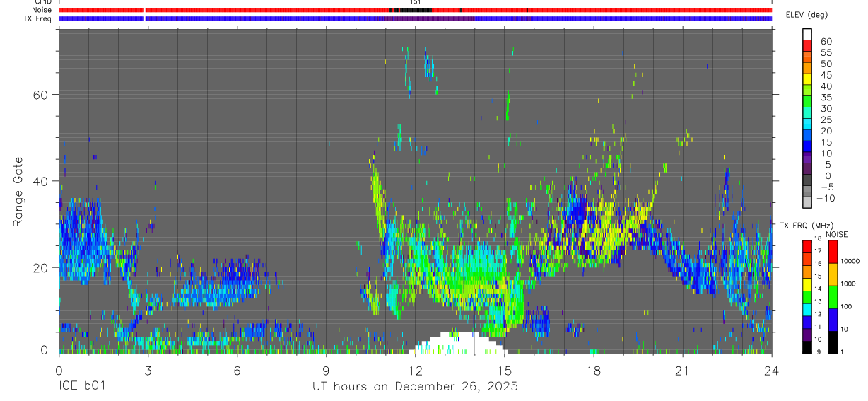Click the red Noise indicator strip

point(415,10)
